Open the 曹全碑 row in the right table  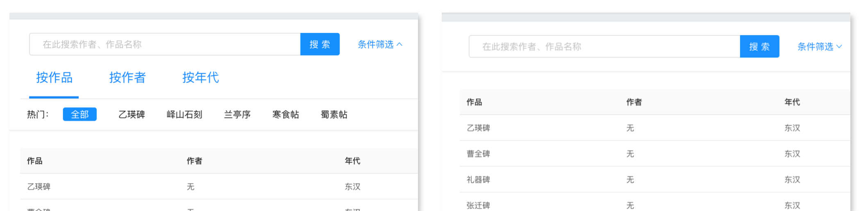tap(478, 154)
